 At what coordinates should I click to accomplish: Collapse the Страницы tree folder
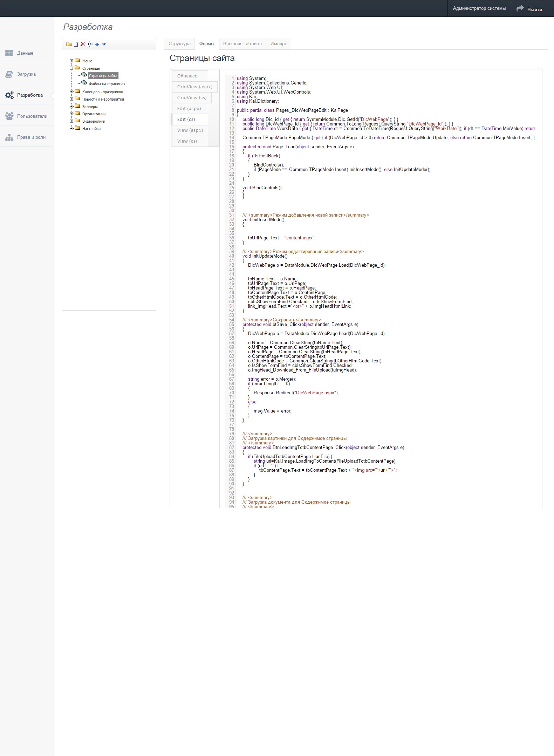coord(71,68)
